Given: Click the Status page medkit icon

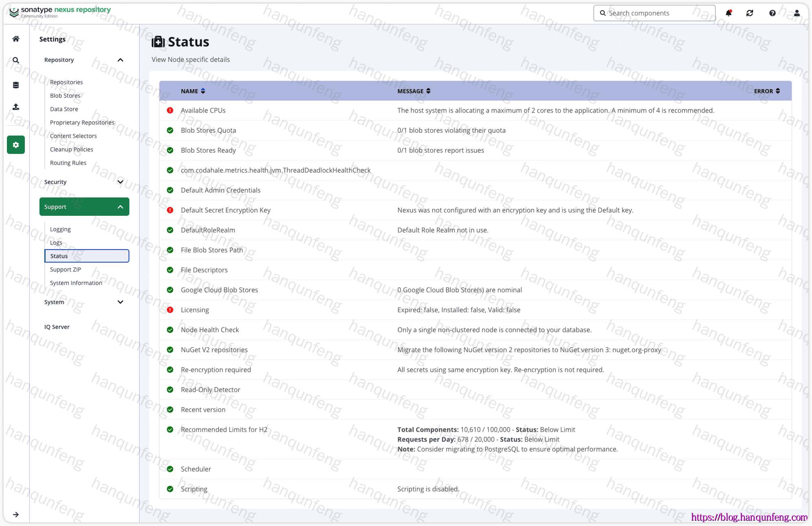Looking at the screenshot, I should click(x=158, y=42).
